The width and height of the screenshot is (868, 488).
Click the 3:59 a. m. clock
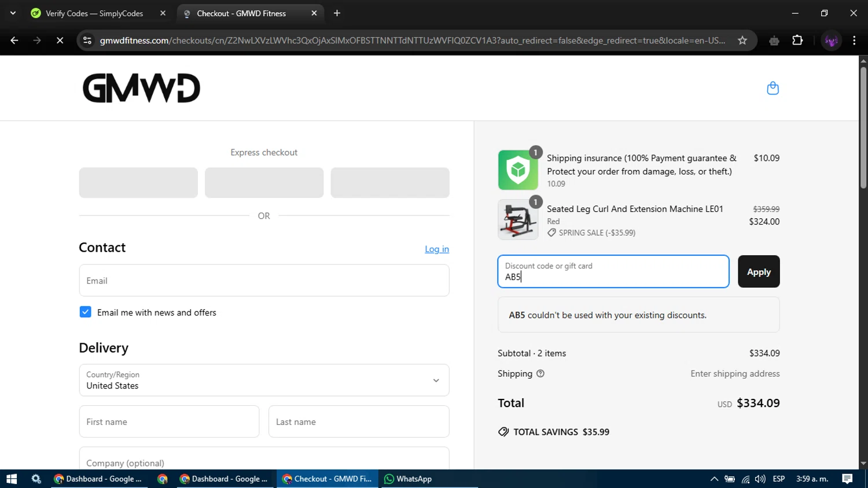[x=812, y=479]
